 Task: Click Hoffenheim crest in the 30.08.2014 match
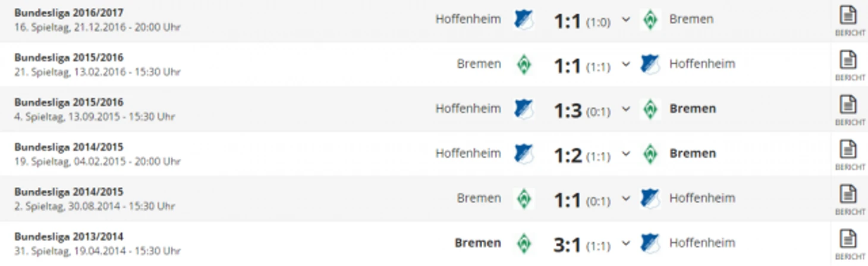[x=650, y=198]
